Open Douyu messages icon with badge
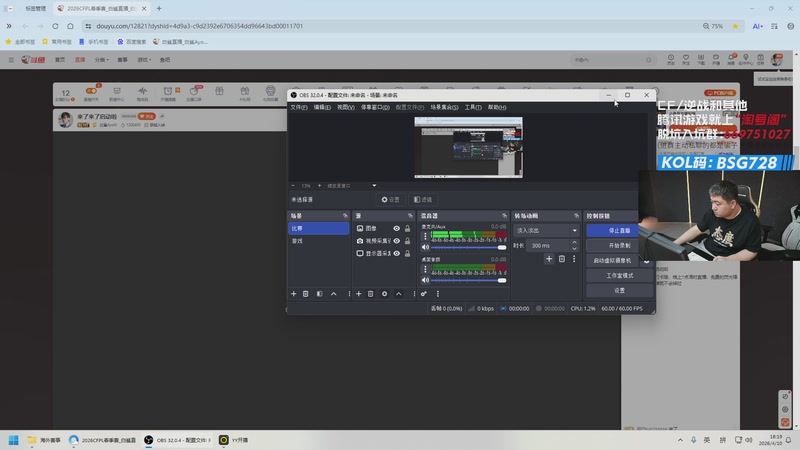Screen dimensions: 800x450 click(x=731, y=59)
